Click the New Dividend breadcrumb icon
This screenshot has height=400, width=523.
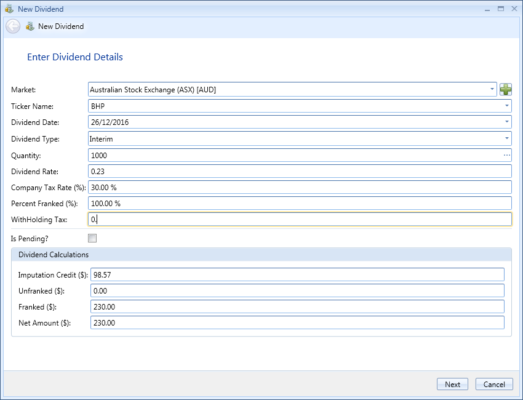pos(30,26)
